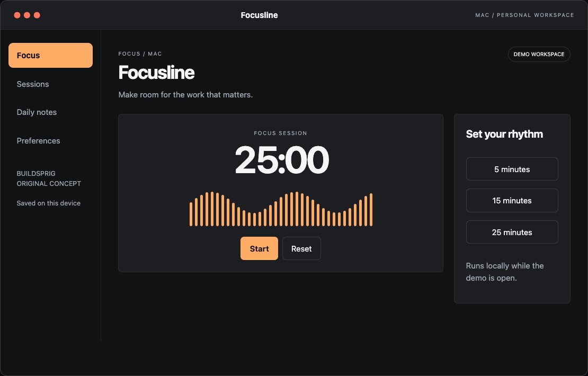This screenshot has width=588, height=376.
Task: Click 'Make room for the work that matters.'
Action: tap(185, 95)
